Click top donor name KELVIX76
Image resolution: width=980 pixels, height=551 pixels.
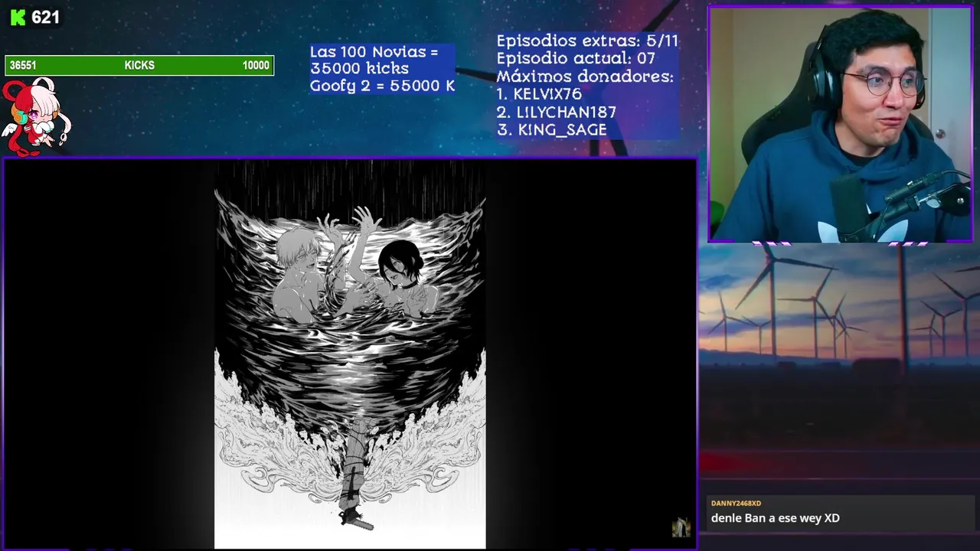pos(547,94)
